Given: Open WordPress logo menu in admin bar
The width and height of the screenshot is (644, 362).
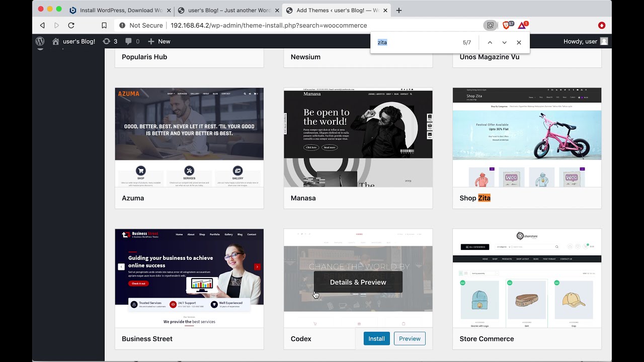Looking at the screenshot, I should tap(40, 41).
